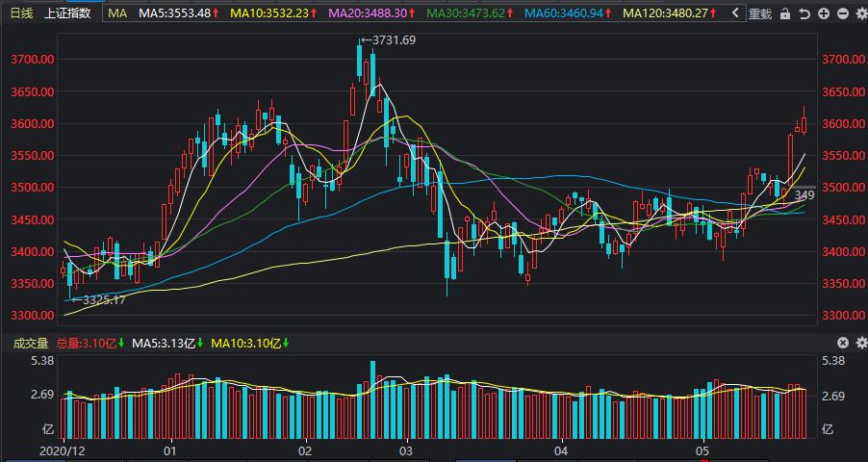The image size is (868, 462).
Task: Click the undo arrow icon
Action: point(804,13)
